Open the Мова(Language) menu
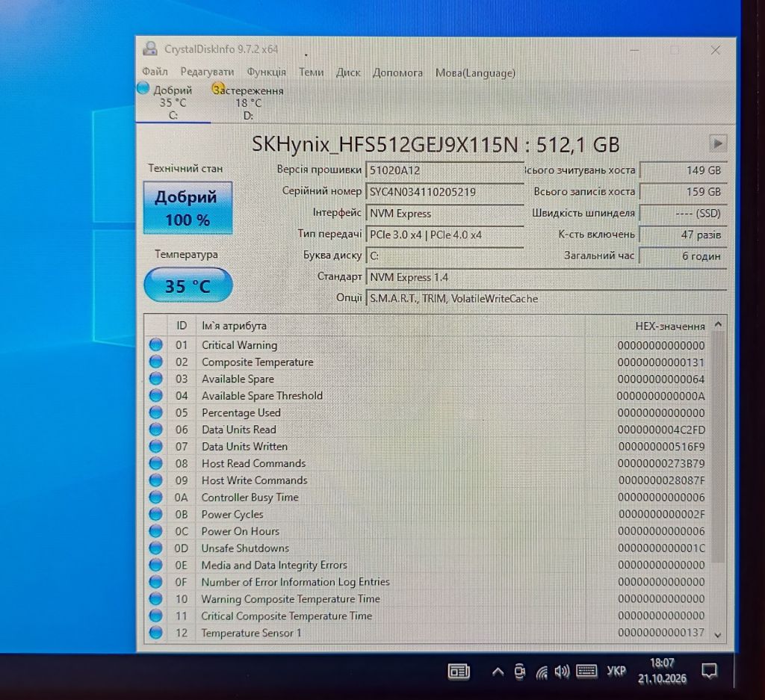 click(x=474, y=72)
